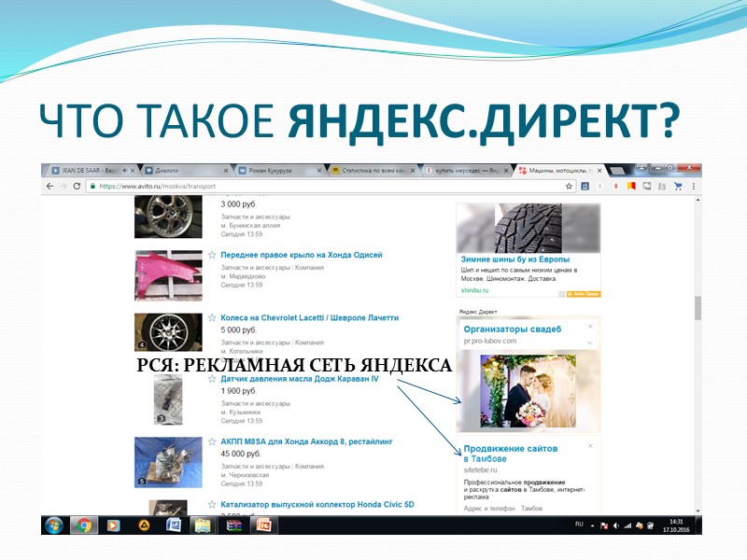Switch to the JEAN DE SAAR tab
The image size is (747, 560).
(x=90, y=170)
